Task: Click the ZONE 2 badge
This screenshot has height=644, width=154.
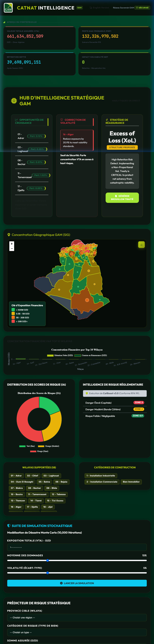Action: (x=139, y=409)
